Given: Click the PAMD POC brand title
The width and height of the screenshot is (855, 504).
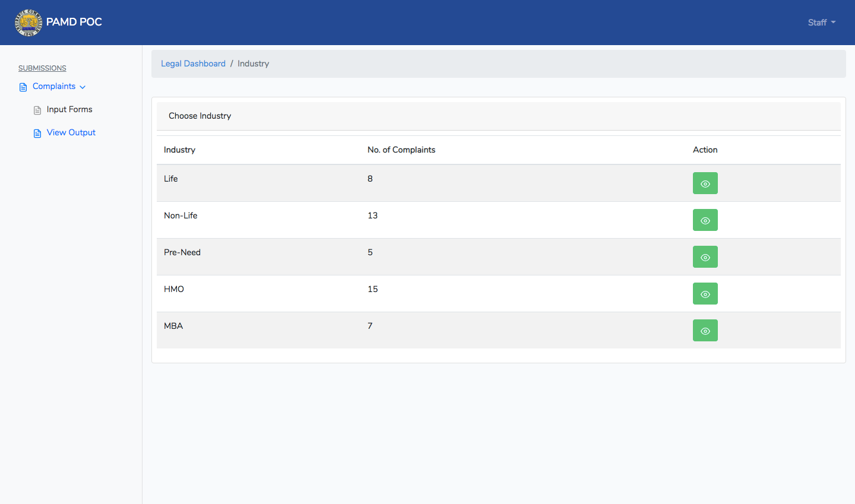Looking at the screenshot, I should click(x=74, y=22).
